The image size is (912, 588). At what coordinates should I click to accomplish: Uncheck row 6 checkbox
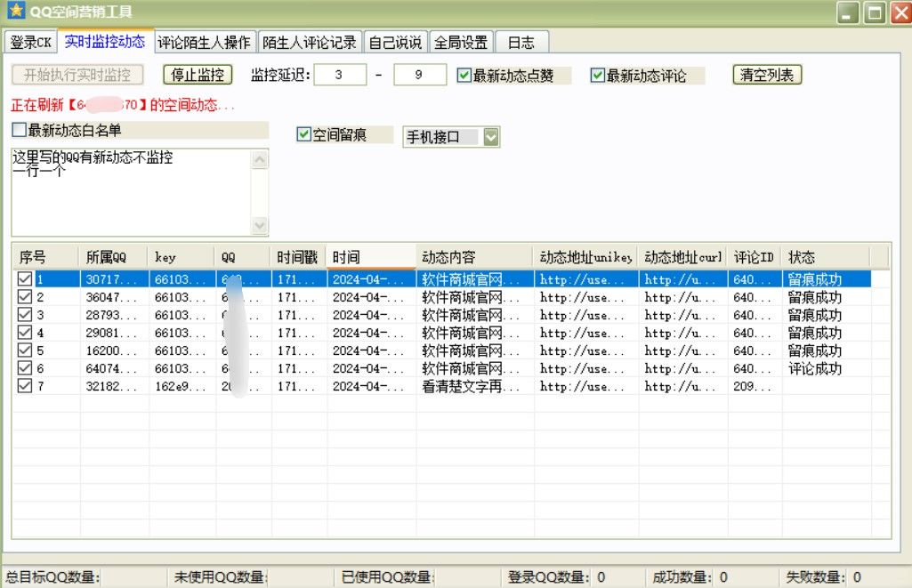[x=24, y=368]
